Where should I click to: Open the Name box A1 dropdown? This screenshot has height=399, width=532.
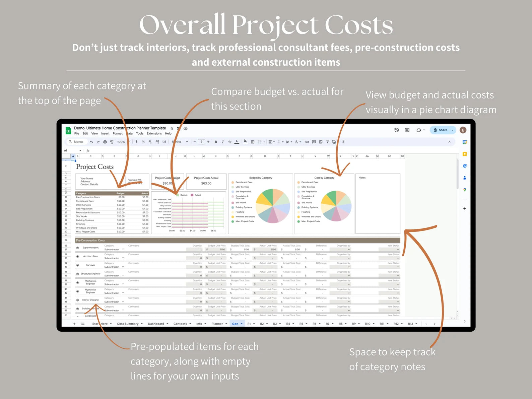(x=80, y=151)
